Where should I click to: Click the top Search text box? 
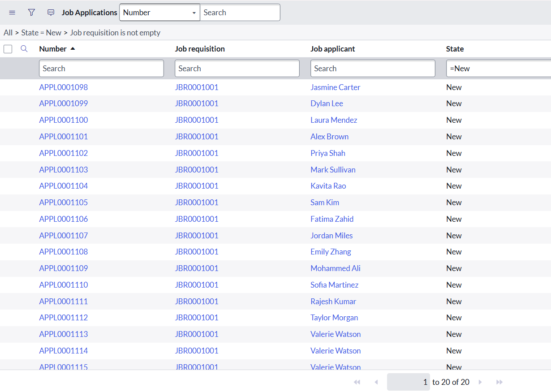[x=240, y=13]
